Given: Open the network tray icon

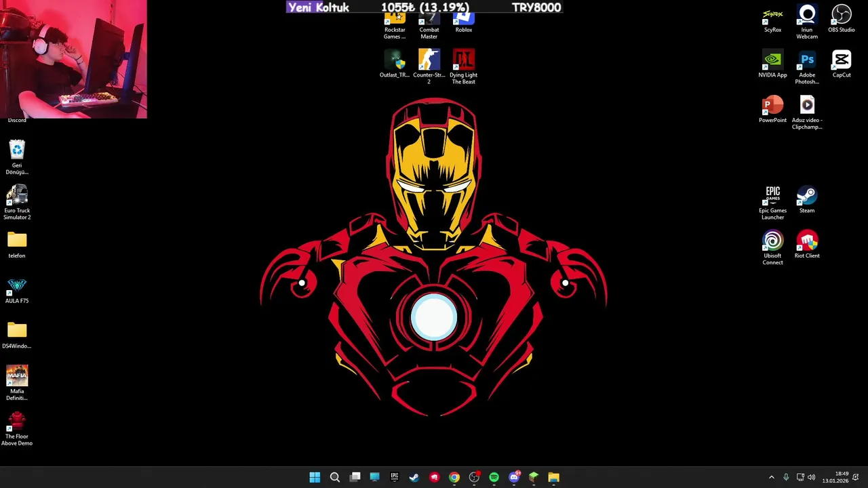Looking at the screenshot, I should (x=800, y=477).
